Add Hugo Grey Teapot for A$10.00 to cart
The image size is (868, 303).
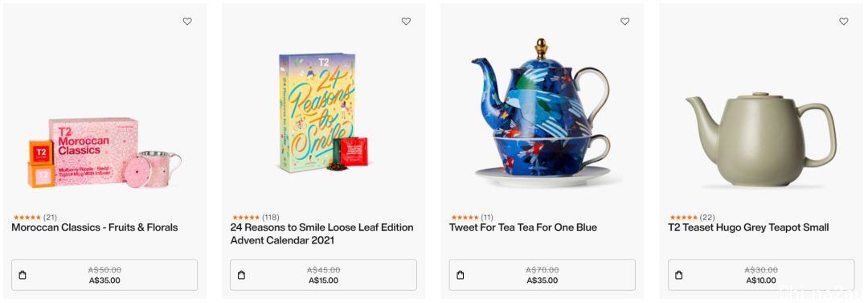[x=761, y=275]
